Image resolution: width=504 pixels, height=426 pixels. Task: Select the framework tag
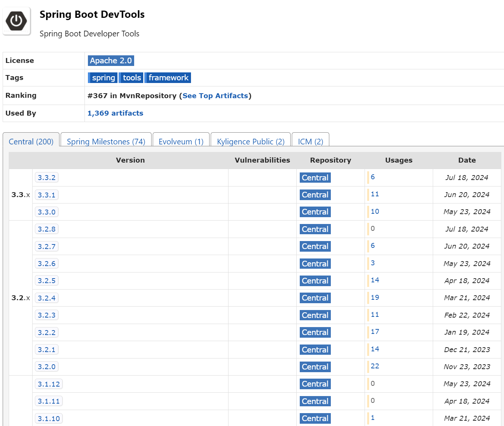(x=168, y=78)
